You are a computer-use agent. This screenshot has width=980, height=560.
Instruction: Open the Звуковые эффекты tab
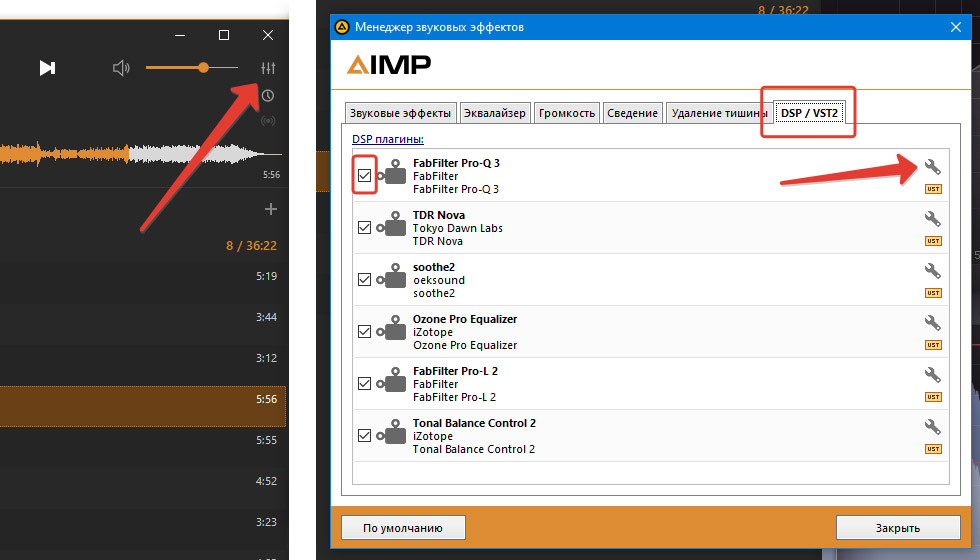click(x=400, y=113)
